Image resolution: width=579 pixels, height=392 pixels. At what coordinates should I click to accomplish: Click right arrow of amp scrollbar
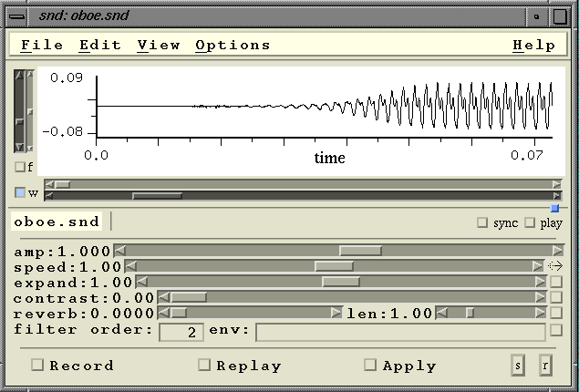(x=558, y=251)
